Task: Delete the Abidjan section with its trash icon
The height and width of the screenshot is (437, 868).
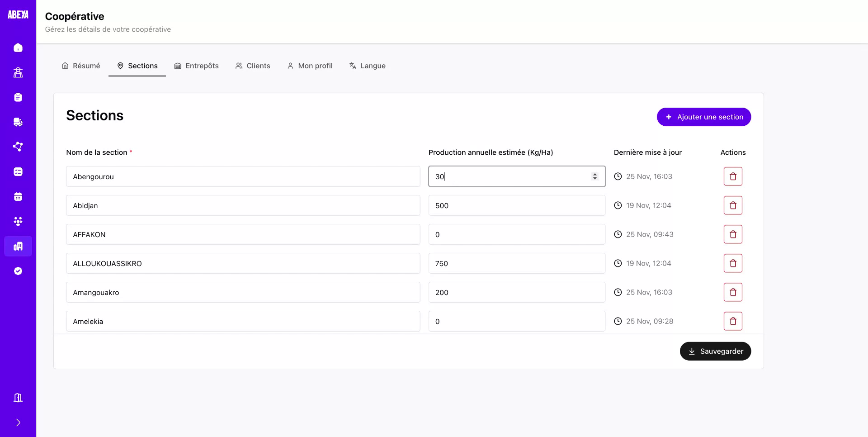Action: tap(733, 205)
